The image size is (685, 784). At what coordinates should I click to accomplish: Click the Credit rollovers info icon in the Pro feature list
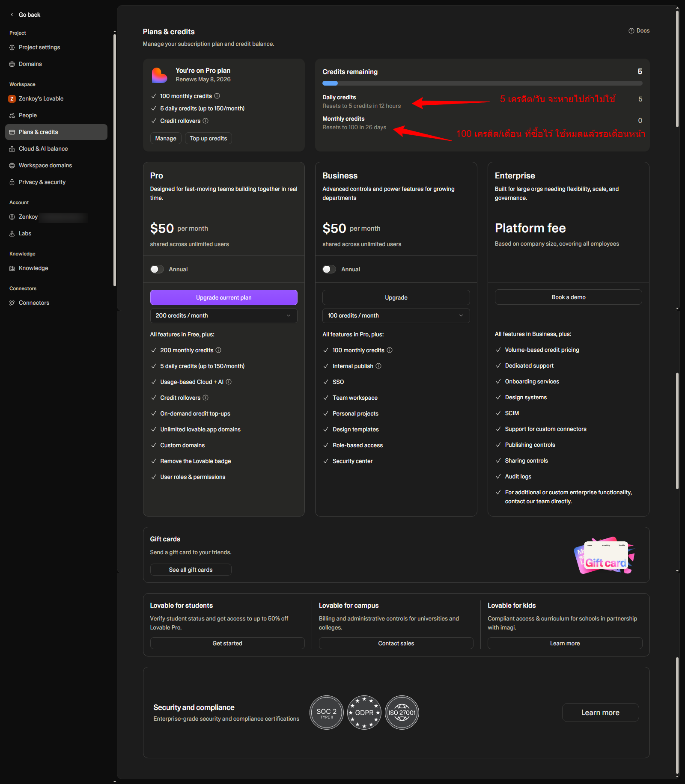pyautogui.click(x=205, y=398)
